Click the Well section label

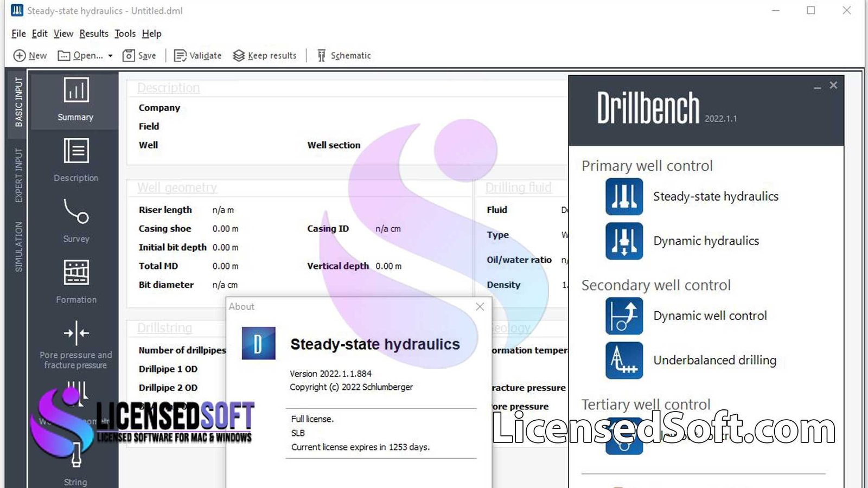point(334,145)
